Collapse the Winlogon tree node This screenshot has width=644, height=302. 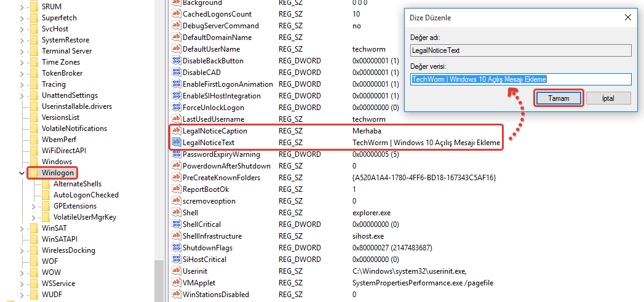click(x=22, y=173)
